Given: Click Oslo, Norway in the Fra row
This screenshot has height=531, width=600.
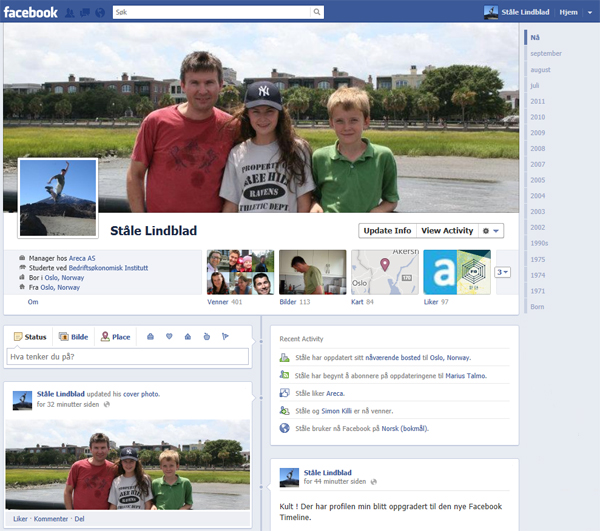Looking at the screenshot, I should (60, 287).
